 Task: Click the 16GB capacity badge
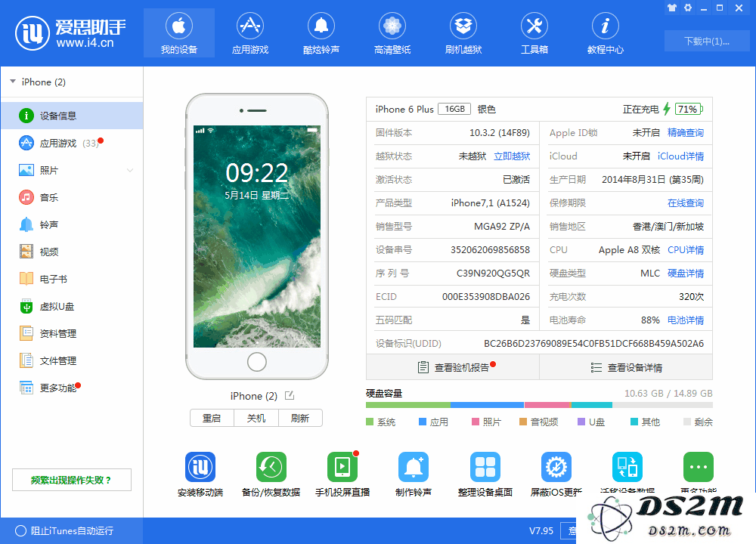[454, 109]
